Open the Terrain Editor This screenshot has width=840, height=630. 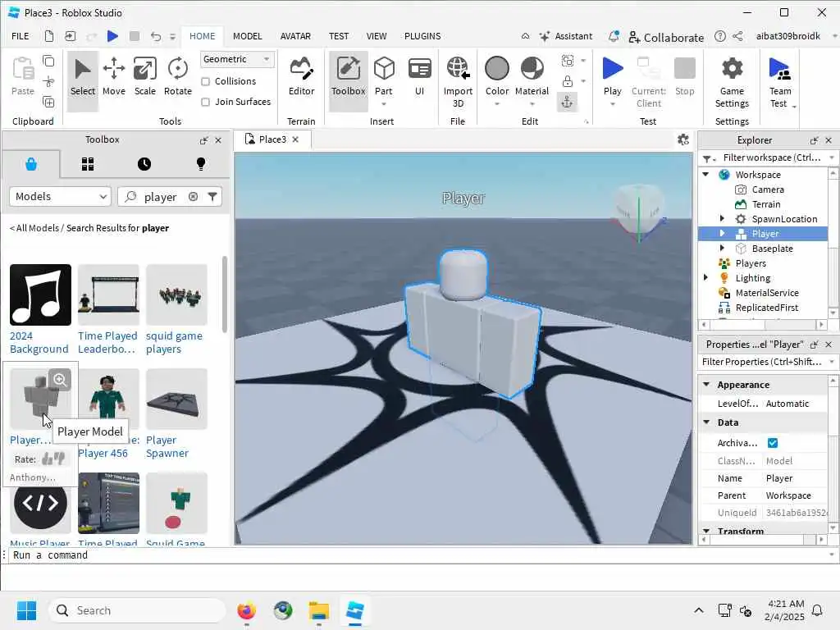click(302, 76)
